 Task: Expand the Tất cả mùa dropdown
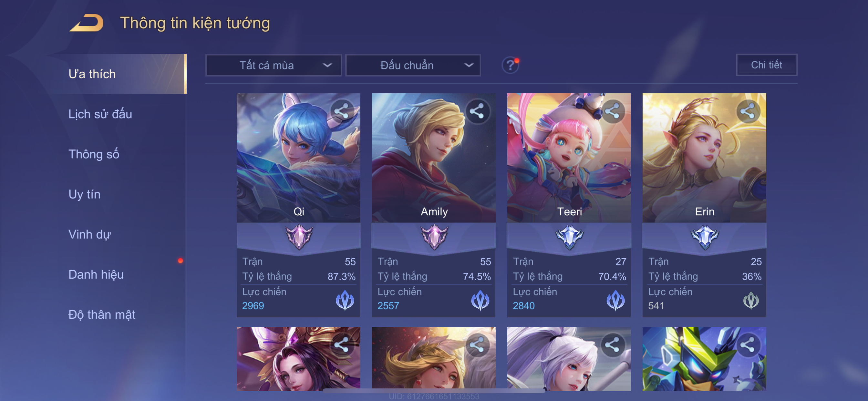point(274,65)
